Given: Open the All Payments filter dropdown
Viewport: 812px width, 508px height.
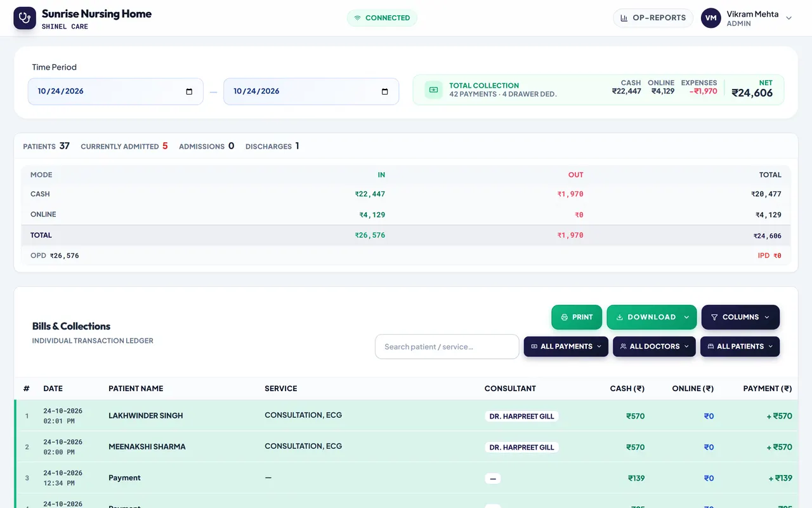Looking at the screenshot, I should pos(566,347).
